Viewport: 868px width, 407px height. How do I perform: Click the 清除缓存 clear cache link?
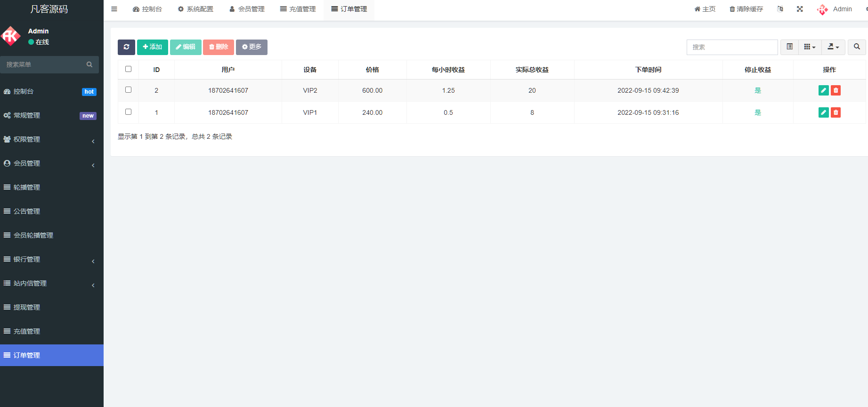click(x=746, y=9)
